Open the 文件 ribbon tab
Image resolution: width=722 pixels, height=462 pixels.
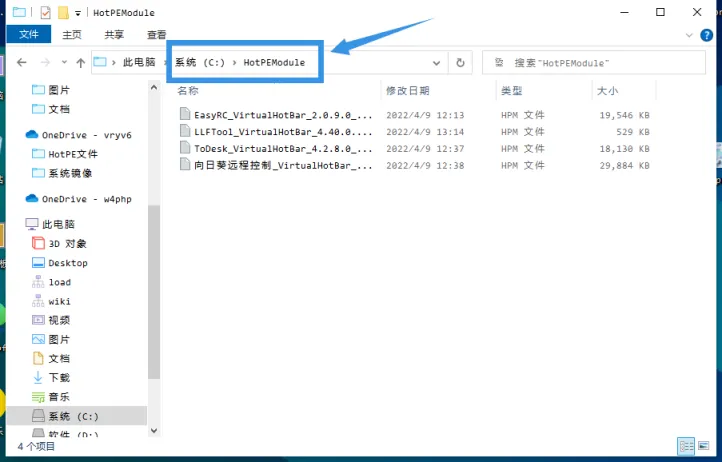[29, 35]
